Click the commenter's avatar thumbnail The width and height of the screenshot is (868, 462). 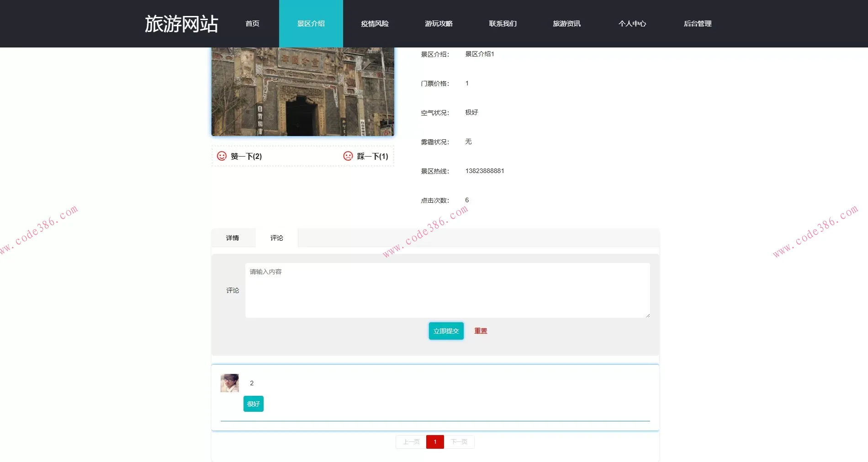230,383
